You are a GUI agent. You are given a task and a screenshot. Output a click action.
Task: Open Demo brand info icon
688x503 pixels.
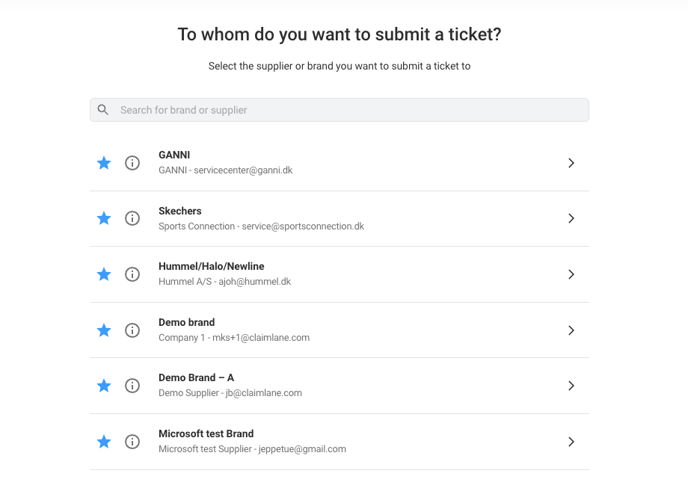[x=132, y=330]
